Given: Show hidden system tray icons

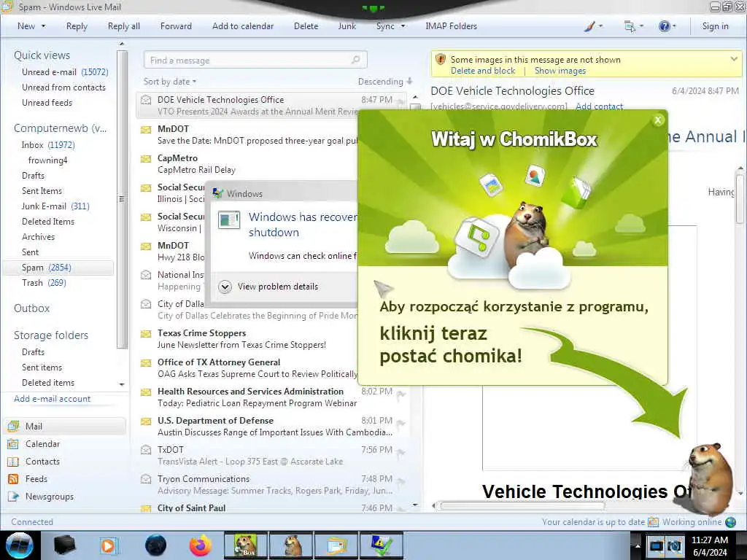Looking at the screenshot, I should 638,545.
